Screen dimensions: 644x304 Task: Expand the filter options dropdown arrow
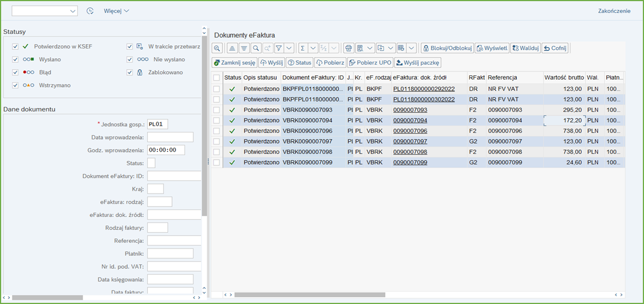[x=289, y=48]
